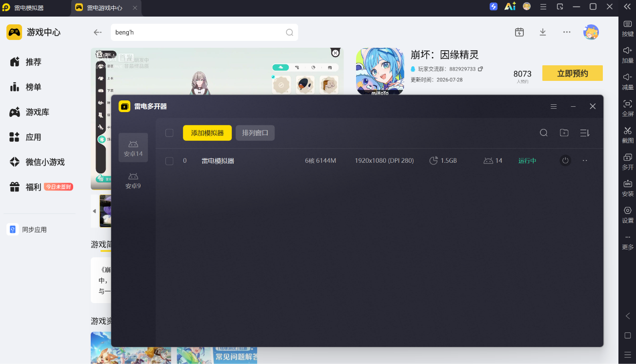The width and height of the screenshot is (636, 364).
Task: Open the calendar reservations icon in game center
Action: 519,32
